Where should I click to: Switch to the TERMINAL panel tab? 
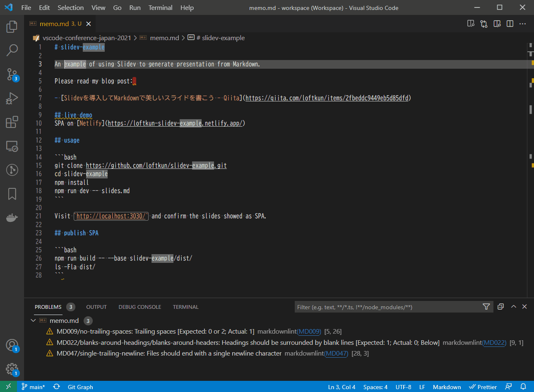(x=186, y=307)
